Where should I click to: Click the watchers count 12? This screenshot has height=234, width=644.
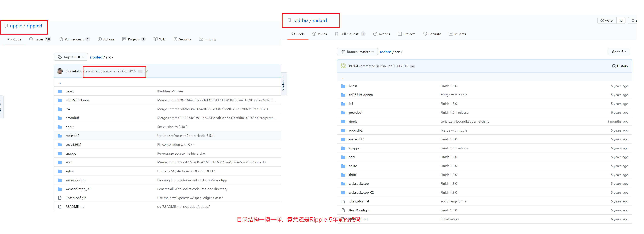click(x=621, y=20)
